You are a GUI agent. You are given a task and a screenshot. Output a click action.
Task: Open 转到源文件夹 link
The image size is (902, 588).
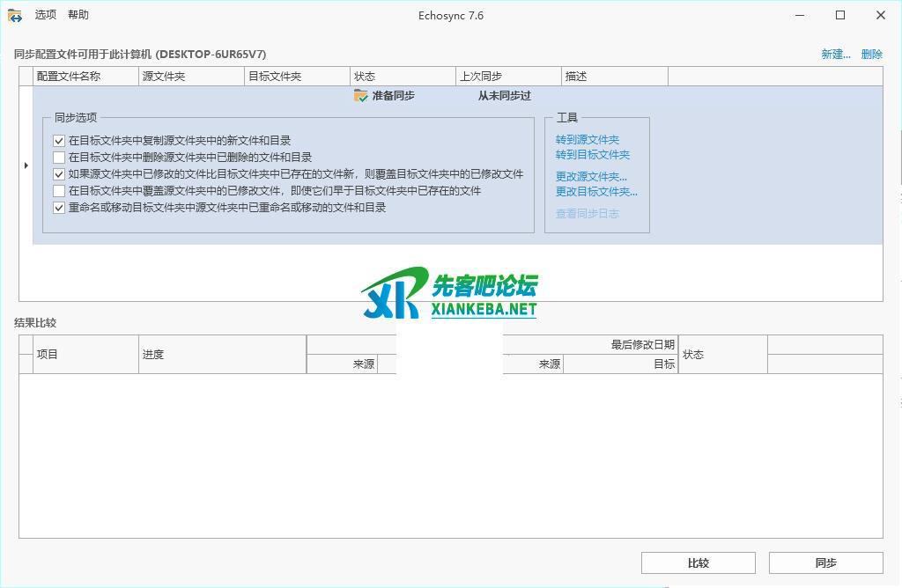(587, 140)
